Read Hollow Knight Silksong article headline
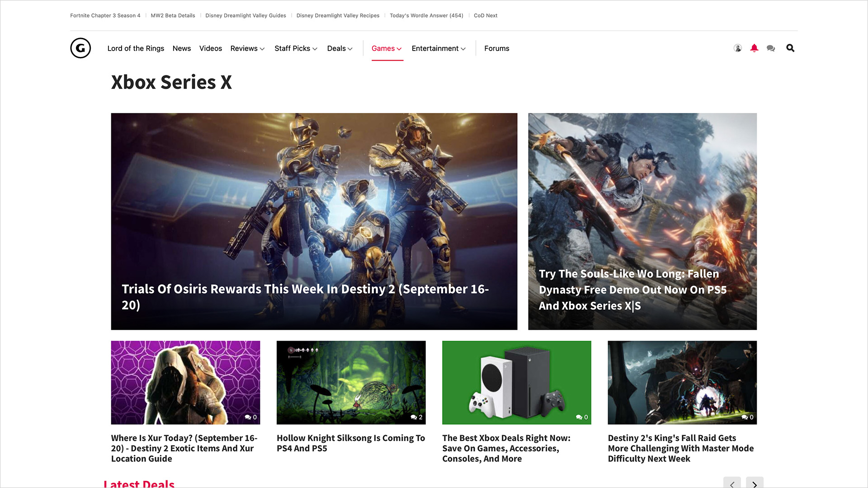This screenshot has width=868, height=488. point(351,443)
